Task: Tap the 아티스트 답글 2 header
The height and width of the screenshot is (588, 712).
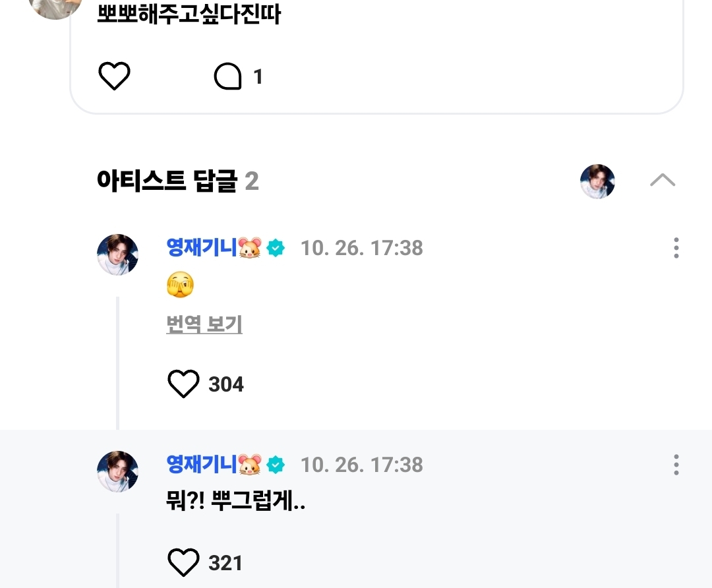Action: [x=177, y=181]
